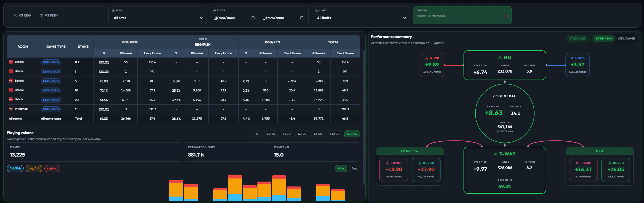The width and height of the screenshot is (644, 203).
Task: Switch chart grouping to Day
Action: point(354,168)
